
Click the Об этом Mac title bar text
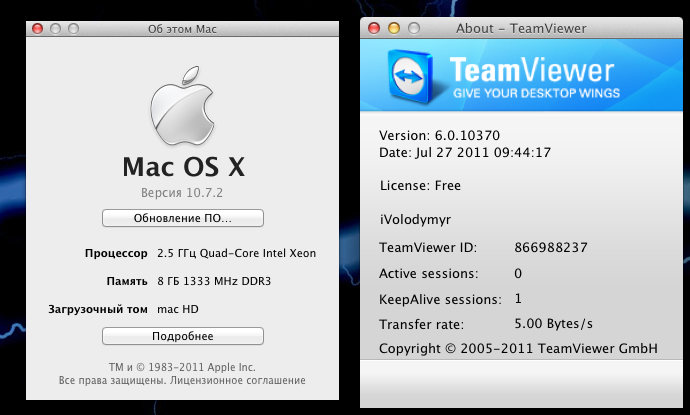(182, 29)
